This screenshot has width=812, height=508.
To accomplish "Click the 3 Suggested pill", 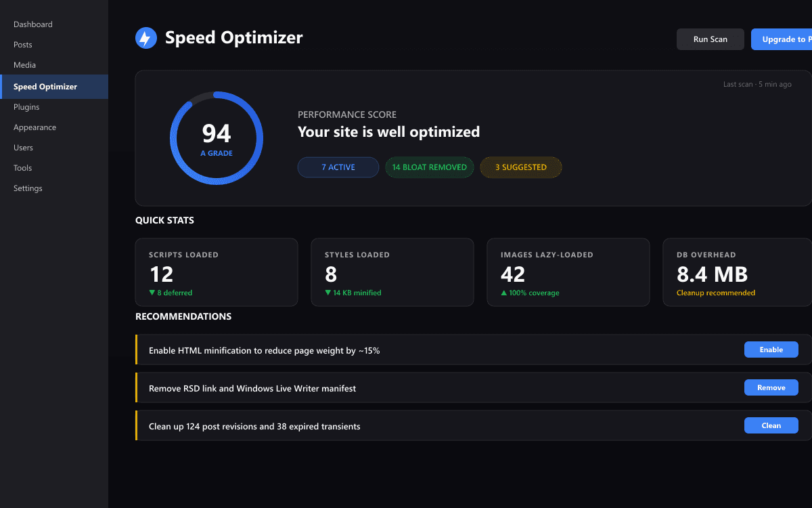I will click(521, 167).
